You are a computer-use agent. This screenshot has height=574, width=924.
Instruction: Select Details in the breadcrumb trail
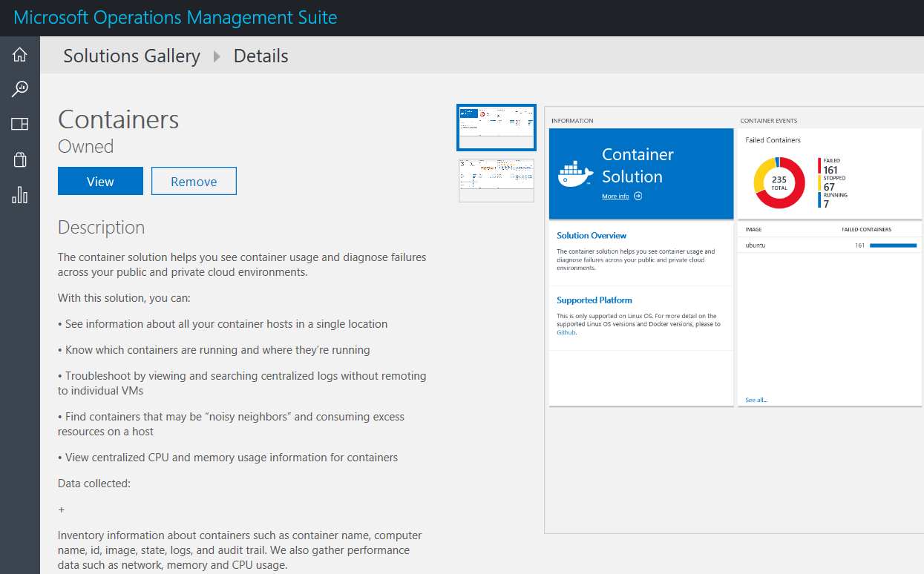click(261, 56)
